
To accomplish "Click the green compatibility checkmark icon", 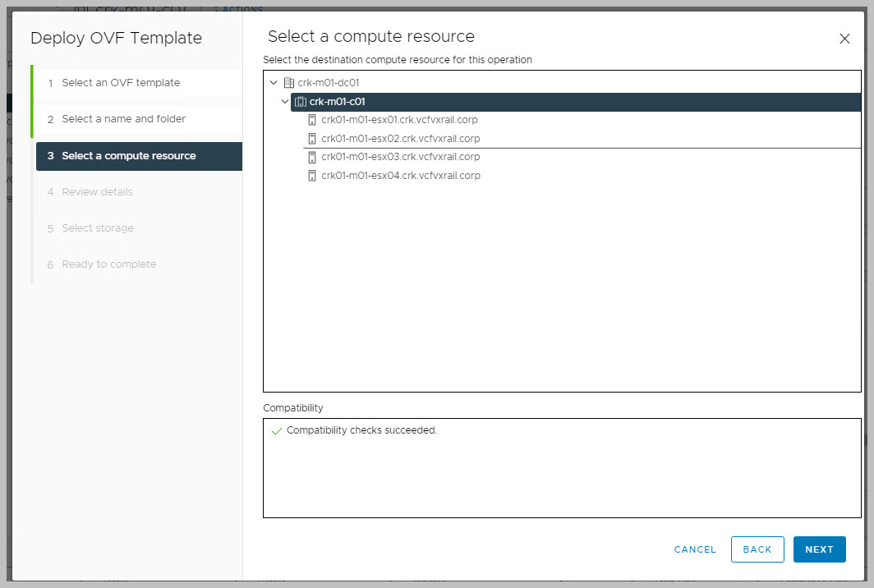I will [x=276, y=431].
